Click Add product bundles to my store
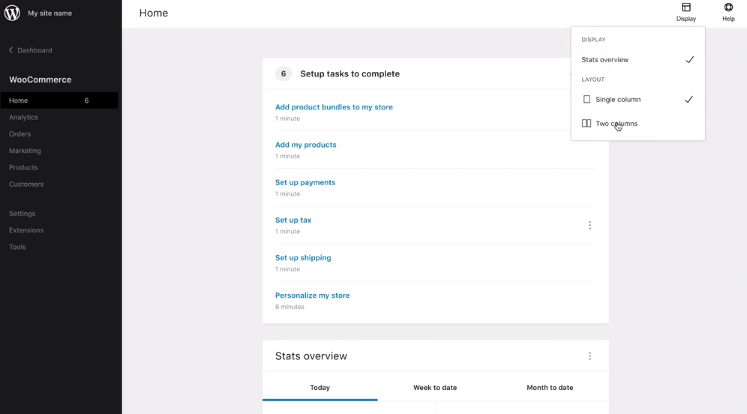 [x=334, y=107]
